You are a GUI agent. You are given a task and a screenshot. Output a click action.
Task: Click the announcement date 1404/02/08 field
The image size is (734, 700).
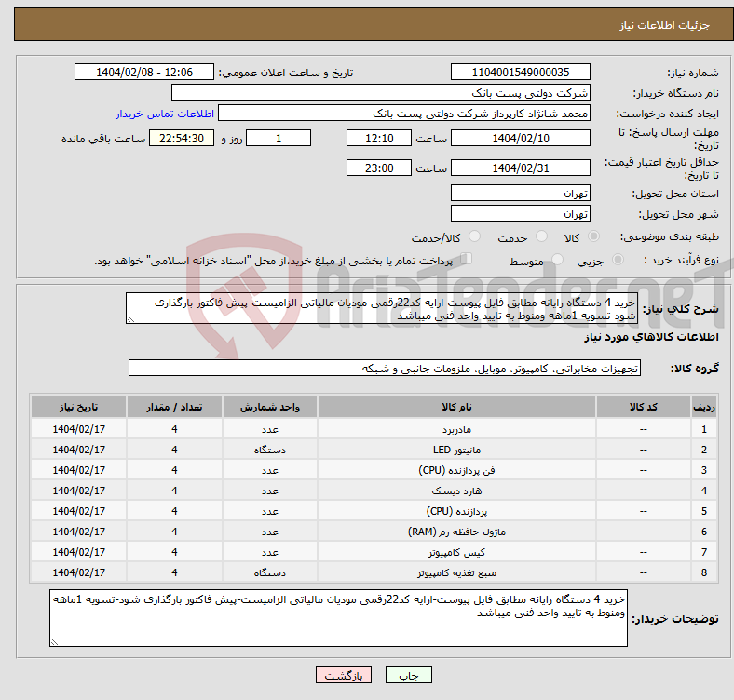144,73
